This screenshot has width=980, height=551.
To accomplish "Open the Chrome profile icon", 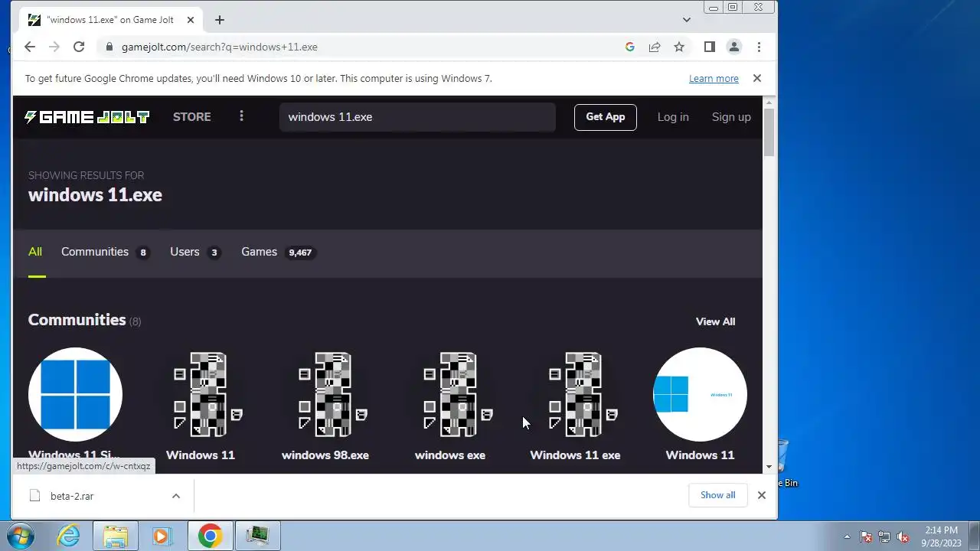I will pos(733,47).
